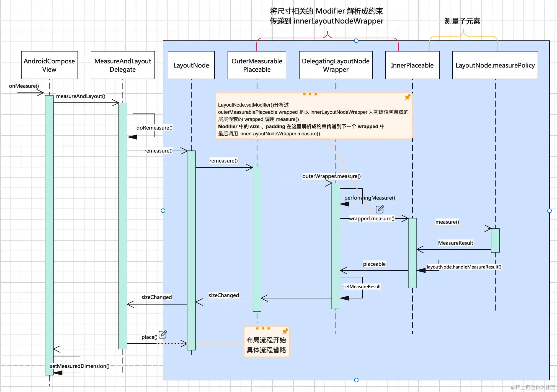Select the 布局流程开始 具体流程省略 note
557x392 pixels.
pos(267,342)
